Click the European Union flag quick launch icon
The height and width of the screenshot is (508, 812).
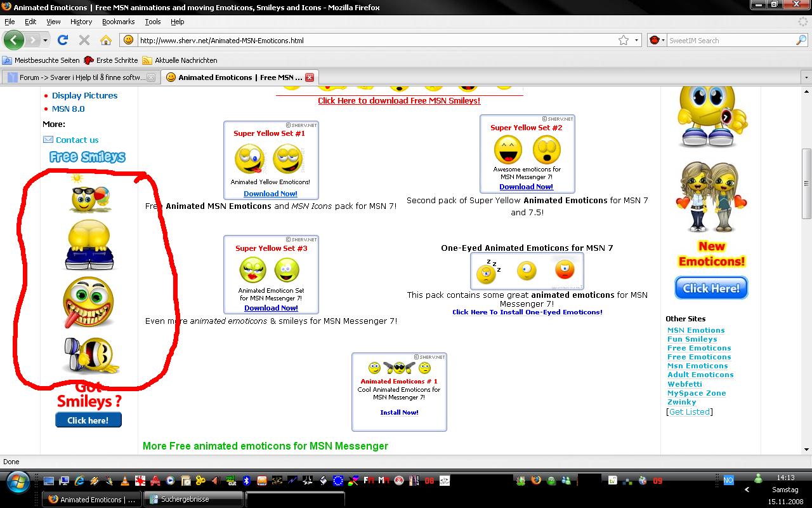338,481
